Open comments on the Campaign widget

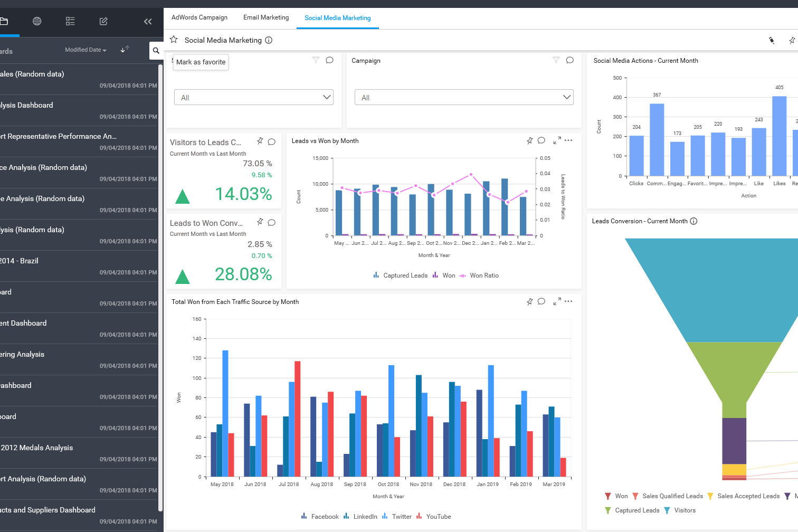pos(570,60)
